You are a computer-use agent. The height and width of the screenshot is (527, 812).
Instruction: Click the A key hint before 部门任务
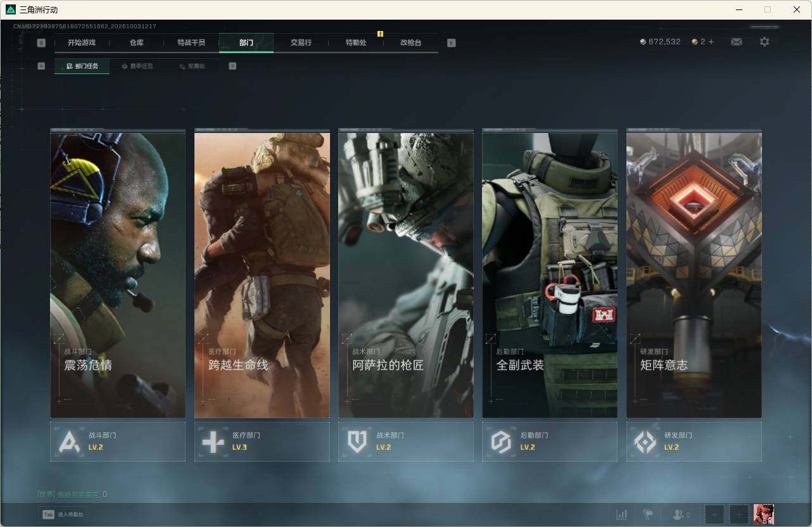coord(41,66)
